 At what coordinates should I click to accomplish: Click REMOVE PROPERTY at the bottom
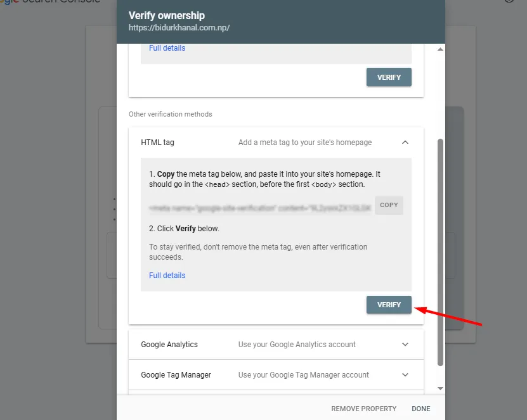[x=363, y=409]
